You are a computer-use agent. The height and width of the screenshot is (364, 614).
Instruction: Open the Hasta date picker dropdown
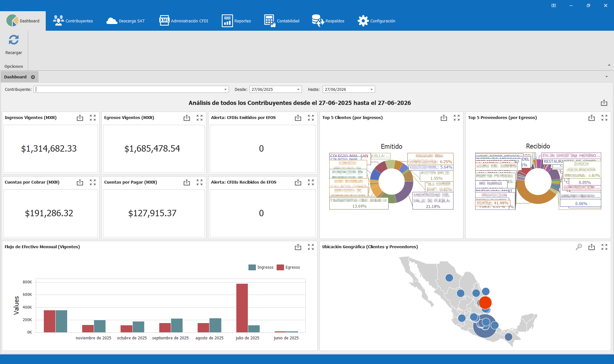(x=372, y=90)
